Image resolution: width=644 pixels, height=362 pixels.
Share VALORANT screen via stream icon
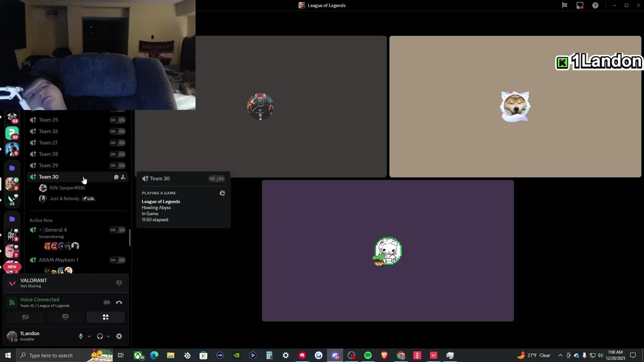[119, 283]
